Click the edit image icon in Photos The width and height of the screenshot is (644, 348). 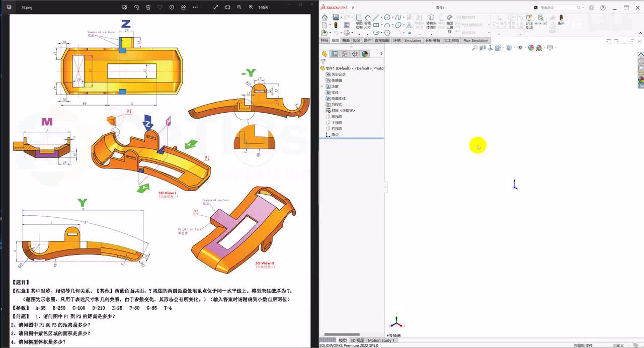[125, 8]
